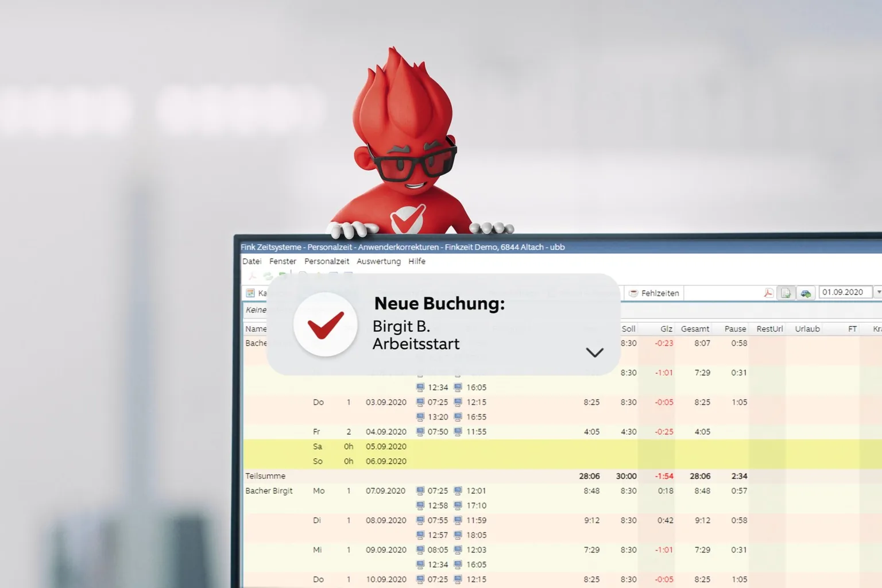Click the Pause column header
882x588 pixels.
pos(735,329)
